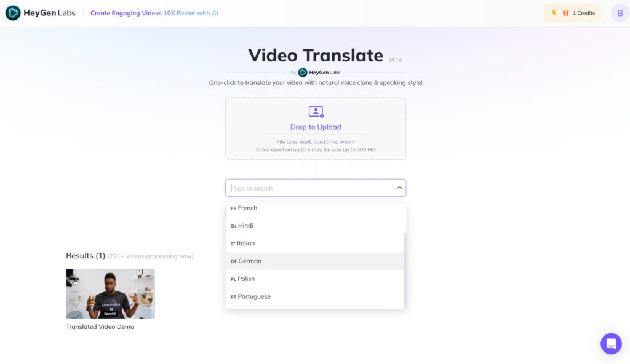
Task: Click the video duration and file size note
Action: click(x=316, y=149)
